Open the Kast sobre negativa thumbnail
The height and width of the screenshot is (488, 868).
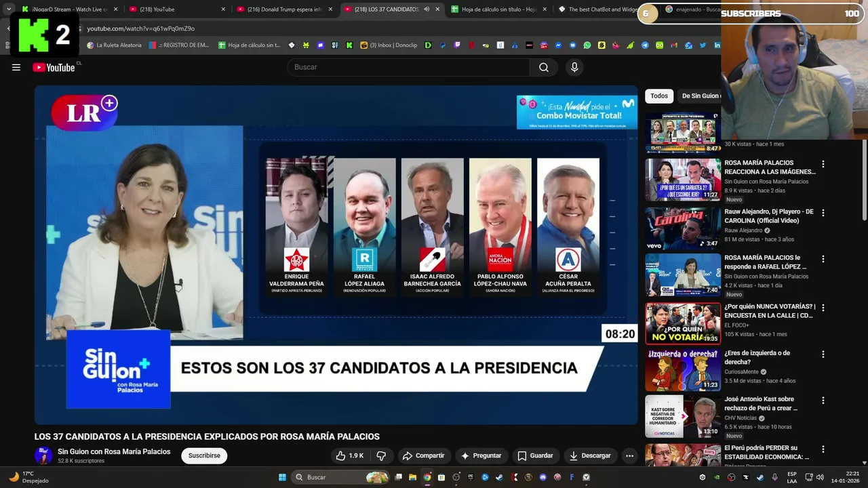(683, 417)
